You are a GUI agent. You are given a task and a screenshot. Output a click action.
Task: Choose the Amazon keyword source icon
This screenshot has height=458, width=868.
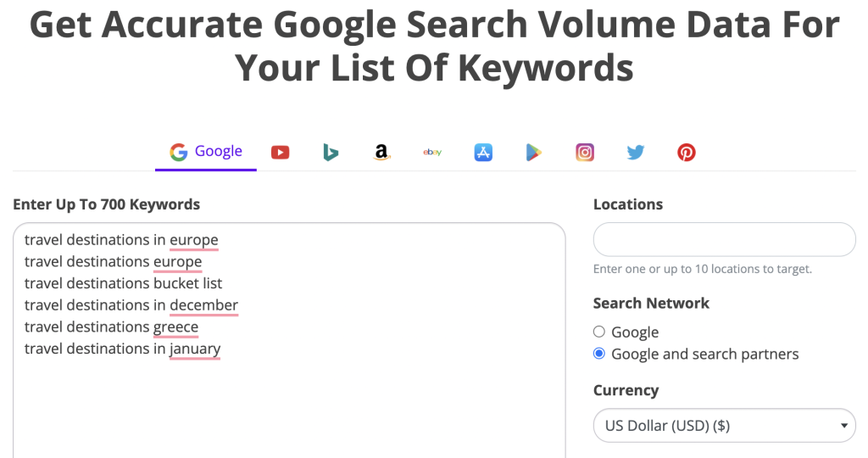pyautogui.click(x=381, y=153)
